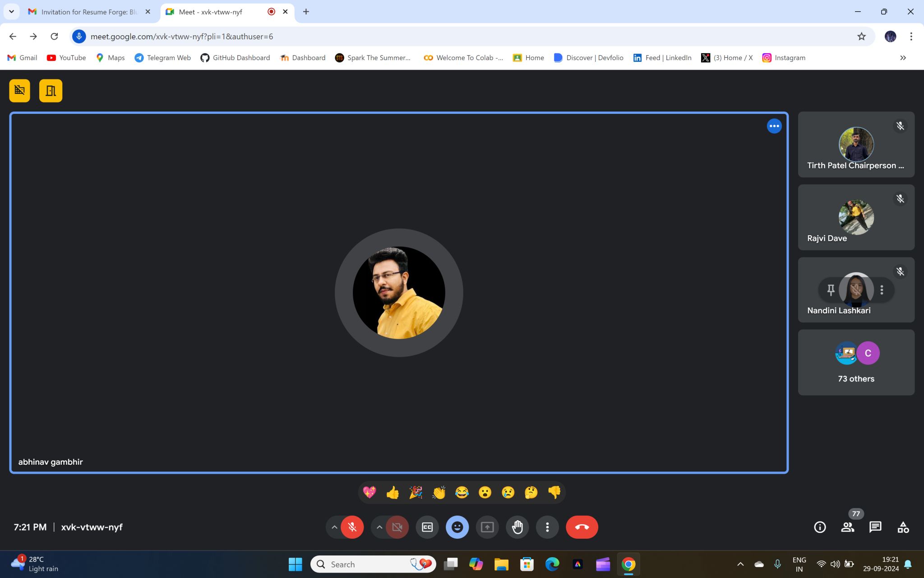Send thinking face reaction
The image size is (924, 578).
(531, 492)
